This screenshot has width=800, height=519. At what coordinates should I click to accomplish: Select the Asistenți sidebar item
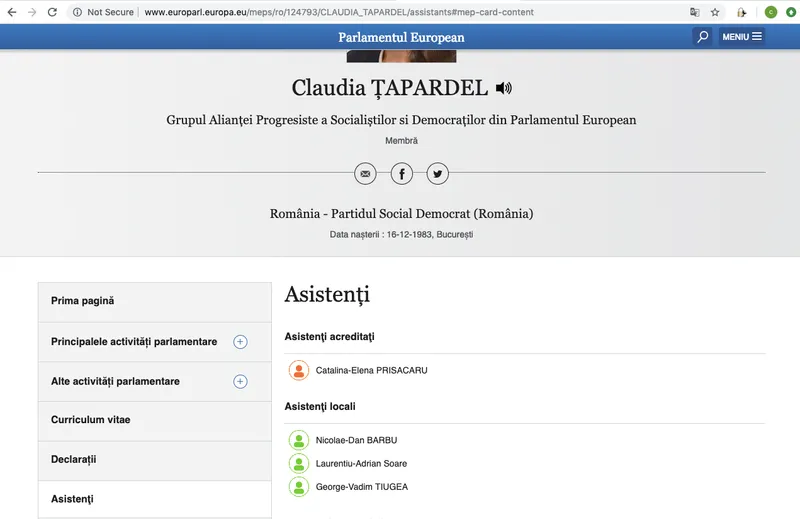[x=73, y=499]
